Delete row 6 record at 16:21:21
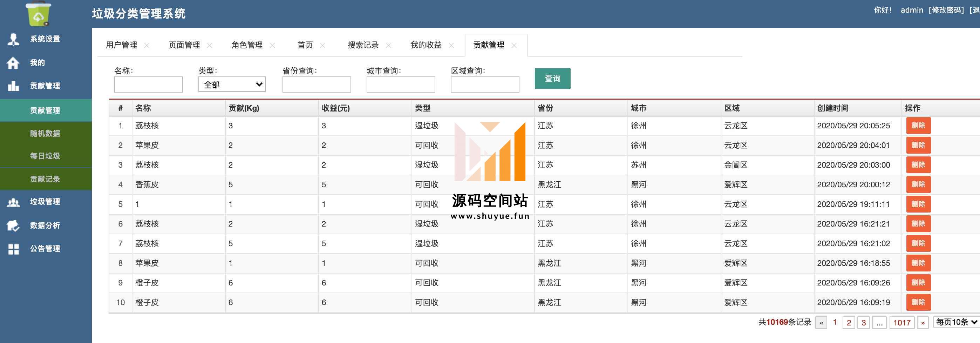 point(918,223)
